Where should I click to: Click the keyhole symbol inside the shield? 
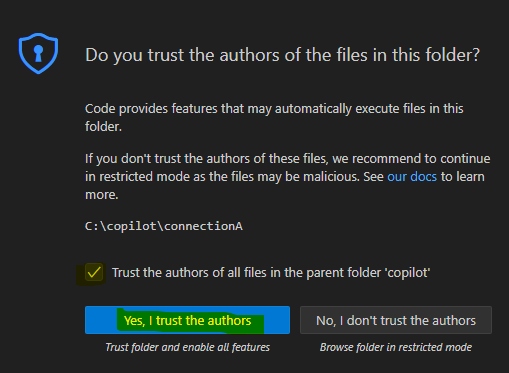pyautogui.click(x=38, y=53)
